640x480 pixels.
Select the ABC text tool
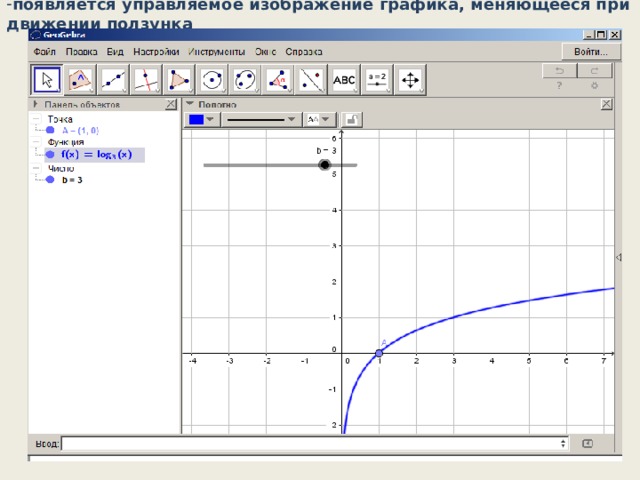coord(344,80)
